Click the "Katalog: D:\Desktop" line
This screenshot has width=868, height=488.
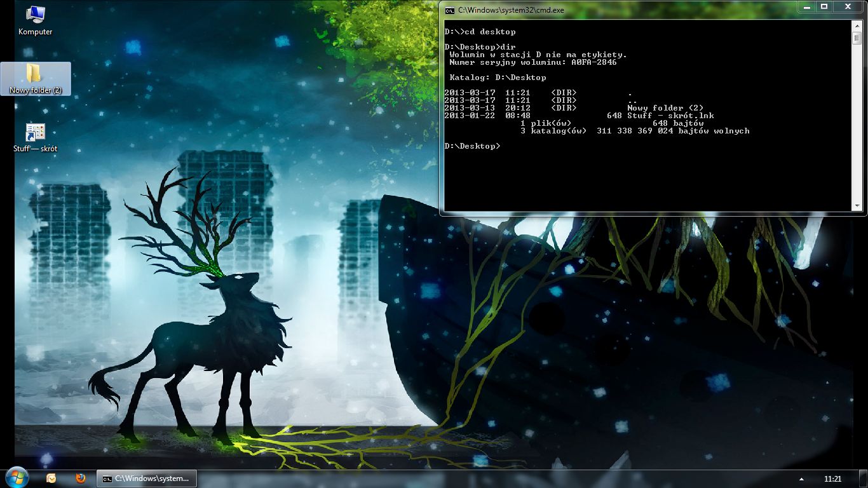(x=498, y=78)
